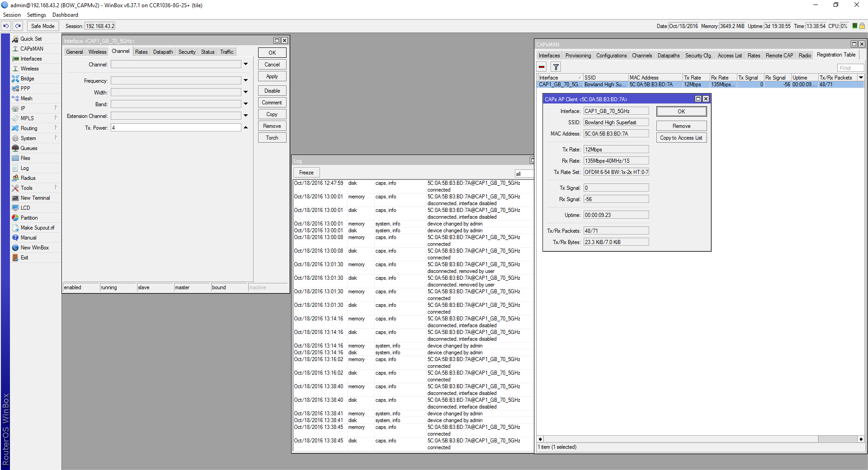
Task: Open New WinBox from sidebar
Action: (34, 248)
